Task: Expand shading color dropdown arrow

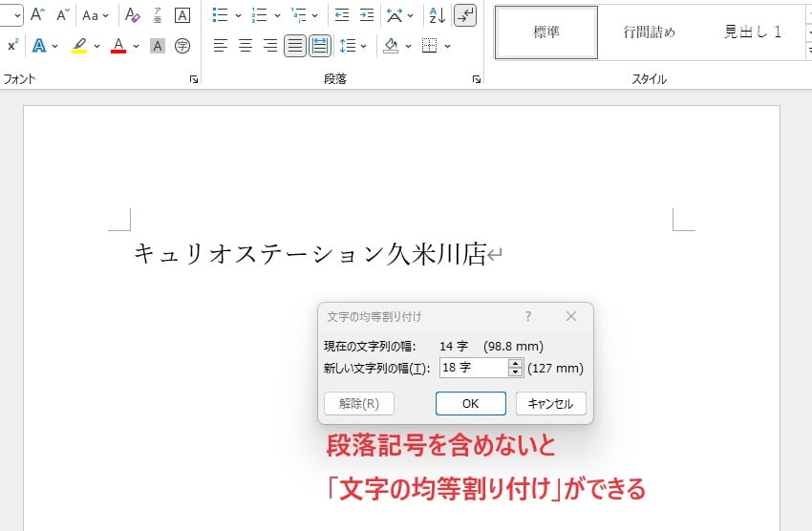Action: click(408, 46)
